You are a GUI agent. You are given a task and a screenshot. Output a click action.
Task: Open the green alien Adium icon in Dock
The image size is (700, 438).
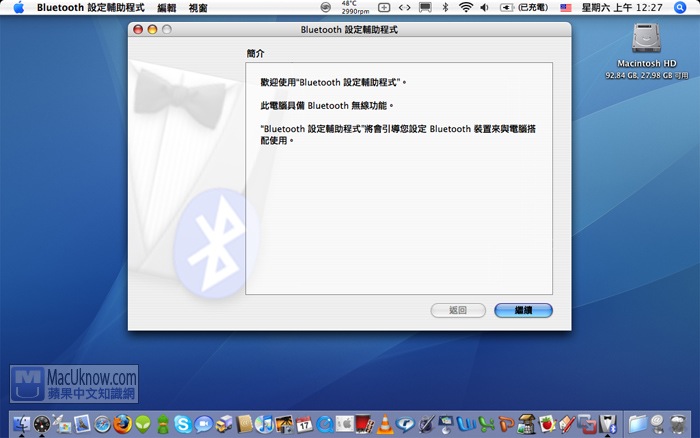click(x=143, y=424)
